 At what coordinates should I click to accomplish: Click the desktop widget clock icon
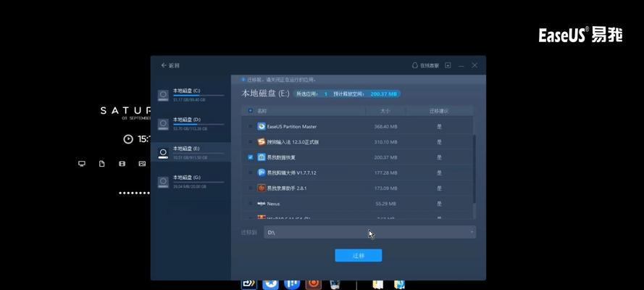click(128, 139)
